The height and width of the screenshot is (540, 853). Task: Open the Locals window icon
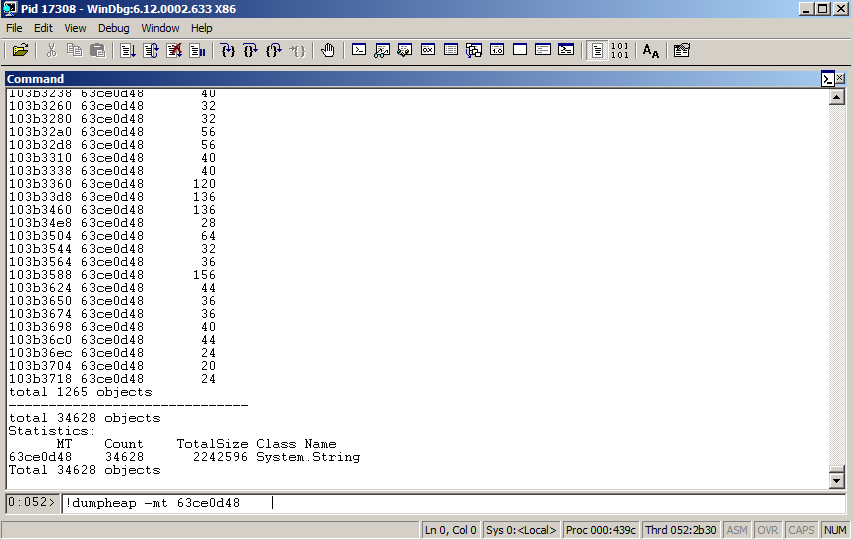click(x=405, y=50)
